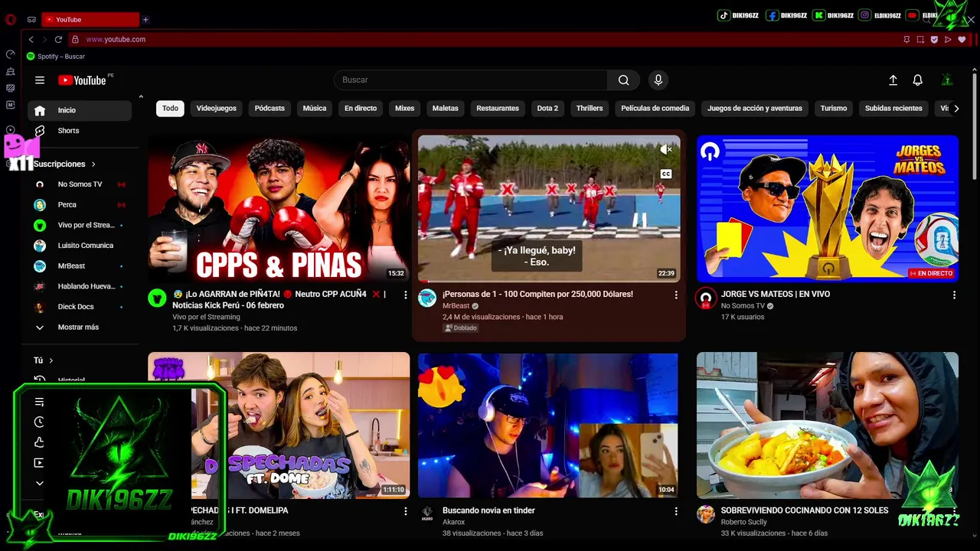
Task: Reload the YouTube page
Action: pyautogui.click(x=58, y=39)
